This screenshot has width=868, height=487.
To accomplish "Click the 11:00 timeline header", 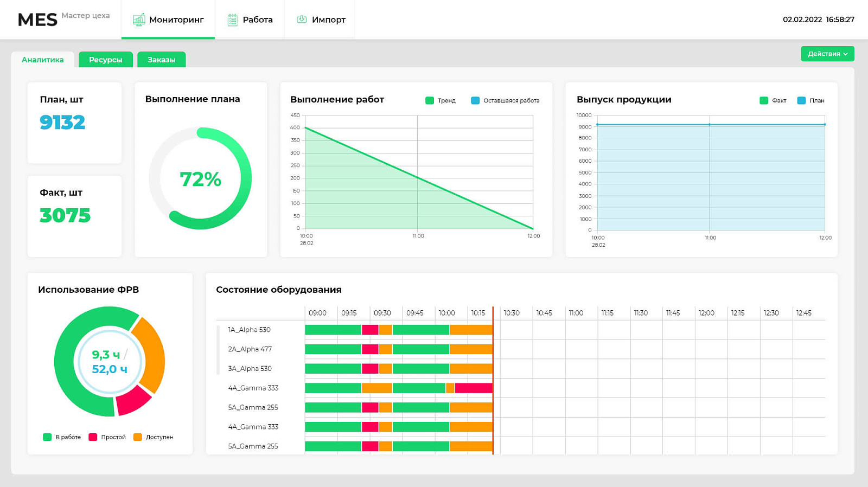I will (x=576, y=313).
